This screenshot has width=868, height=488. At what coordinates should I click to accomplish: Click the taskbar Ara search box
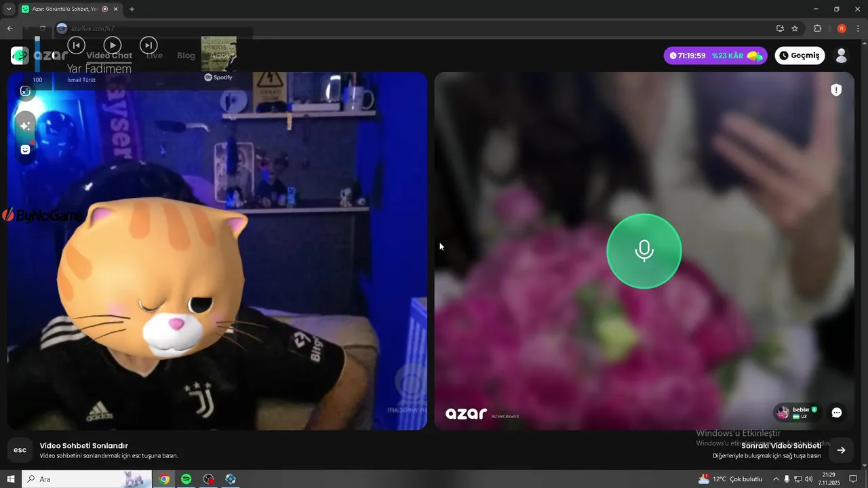(87, 479)
